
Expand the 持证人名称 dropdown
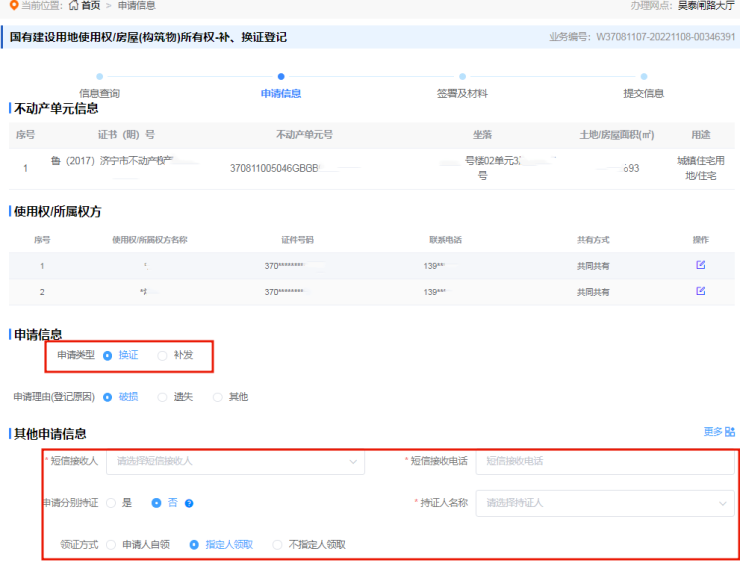(604, 503)
